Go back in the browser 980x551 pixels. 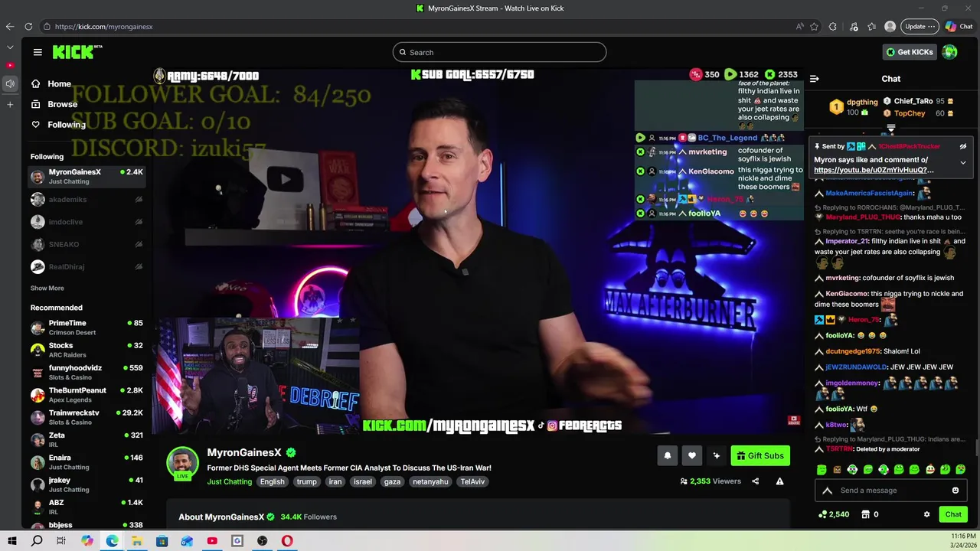click(9, 26)
